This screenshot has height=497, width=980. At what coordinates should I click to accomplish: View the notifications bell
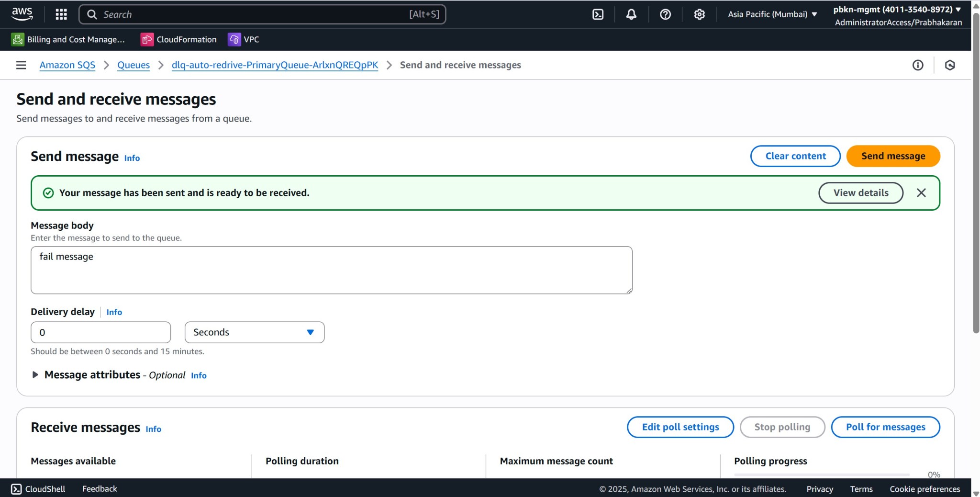point(631,14)
